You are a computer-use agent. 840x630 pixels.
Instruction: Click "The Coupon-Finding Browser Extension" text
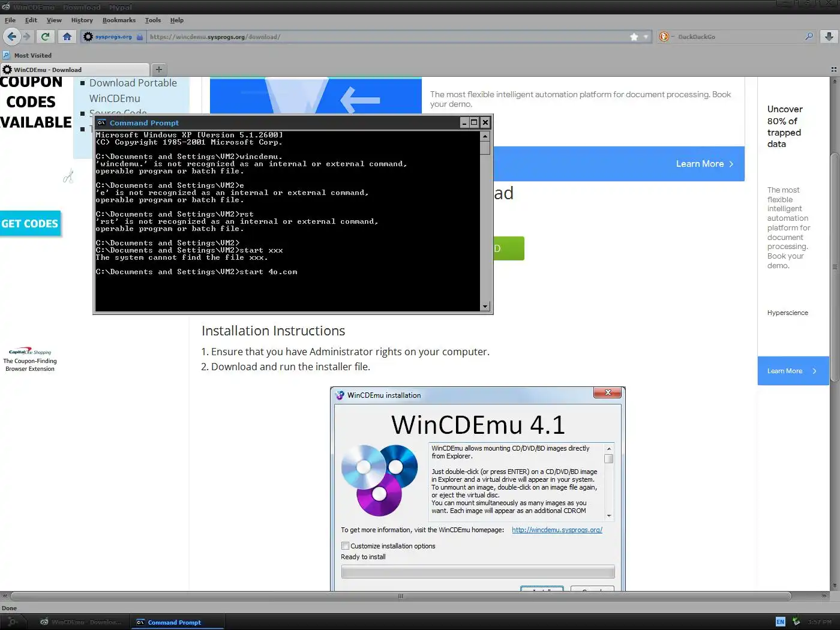[x=30, y=365]
